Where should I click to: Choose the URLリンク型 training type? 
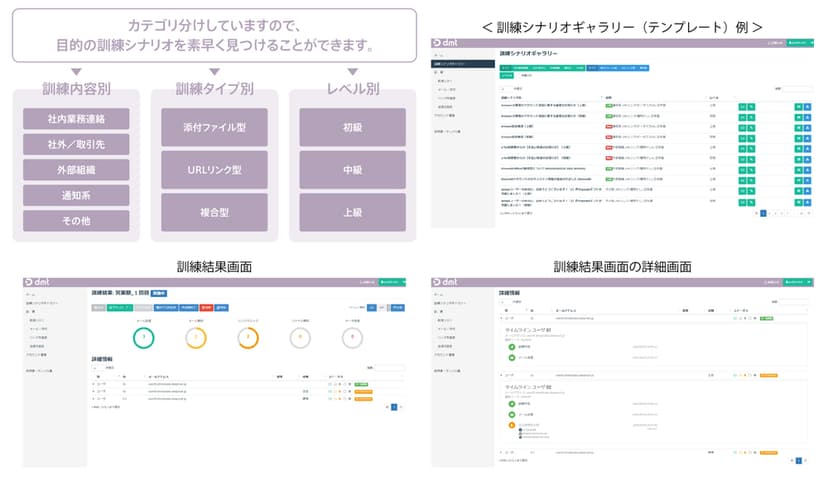tap(214, 170)
